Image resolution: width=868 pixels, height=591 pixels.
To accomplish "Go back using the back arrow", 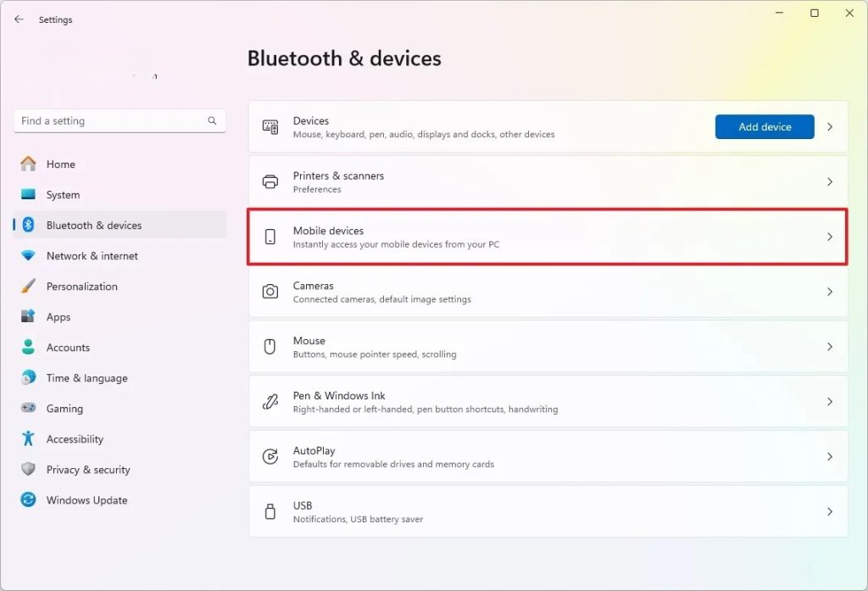I will 19,20.
